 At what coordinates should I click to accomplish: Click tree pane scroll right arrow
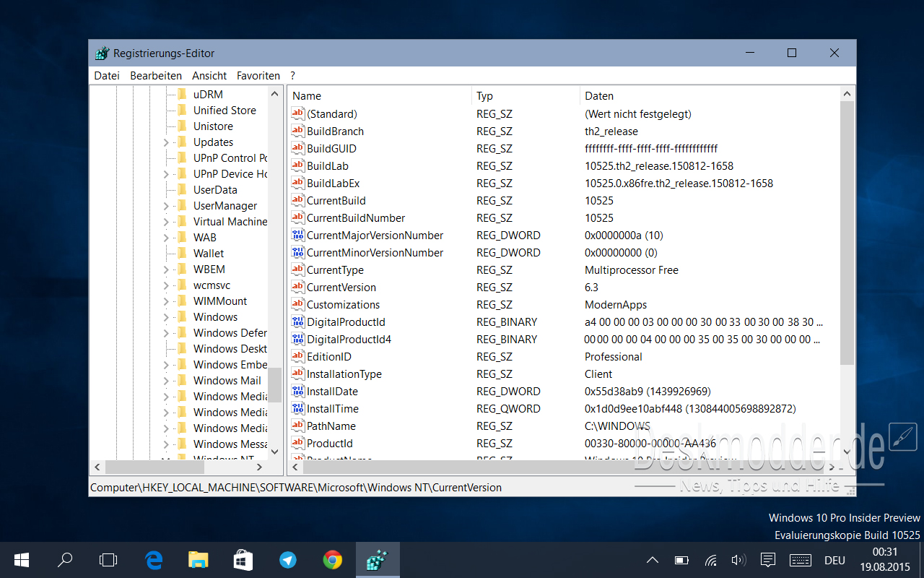click(x=261, y=467)
